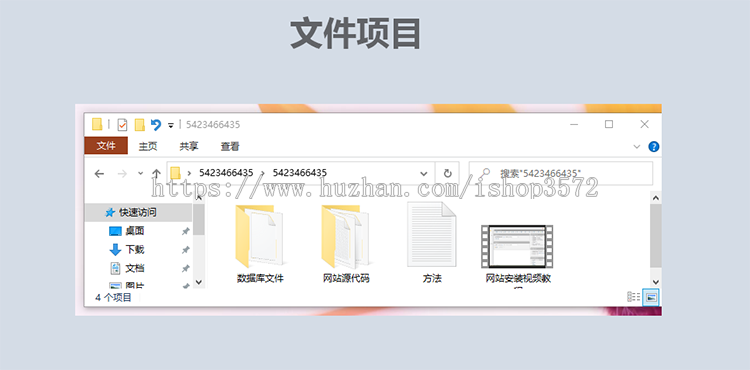Click the pin icon beside 文档
The height and width of the screenshot is (370, 750).
tap(186, 269)
